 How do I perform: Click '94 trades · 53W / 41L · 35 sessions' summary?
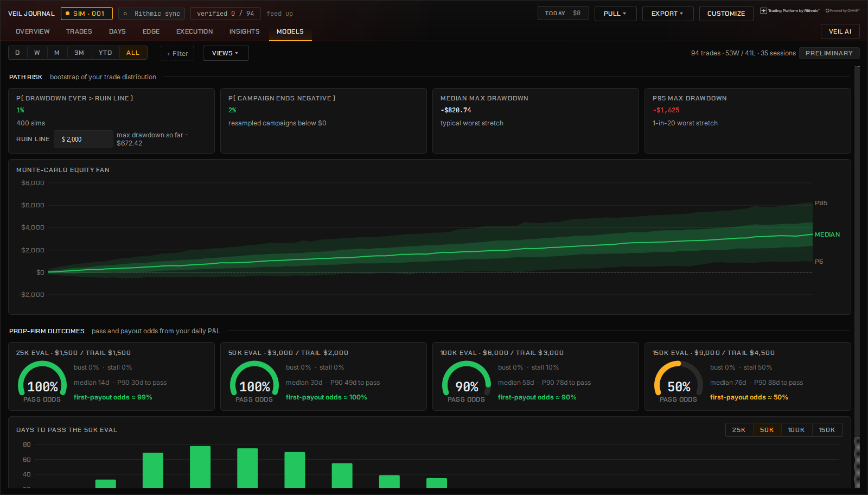pos(743,53)
